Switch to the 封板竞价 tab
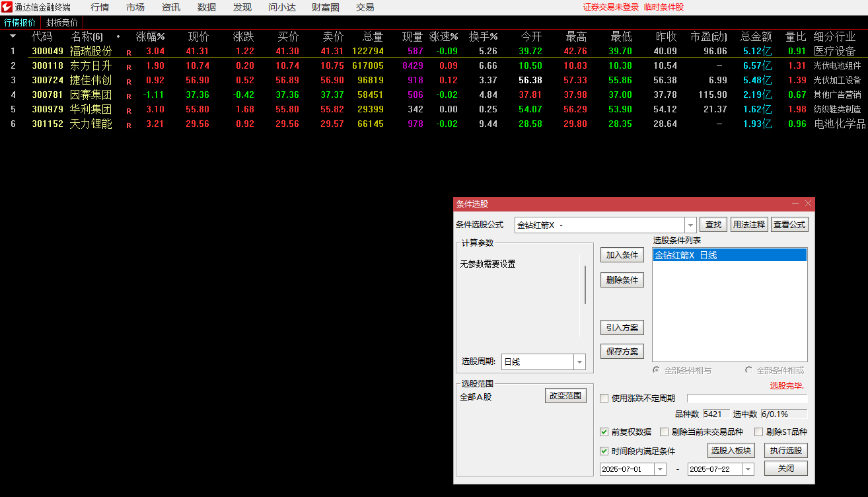This screenshot has width=868, height=497. point(61,22)
